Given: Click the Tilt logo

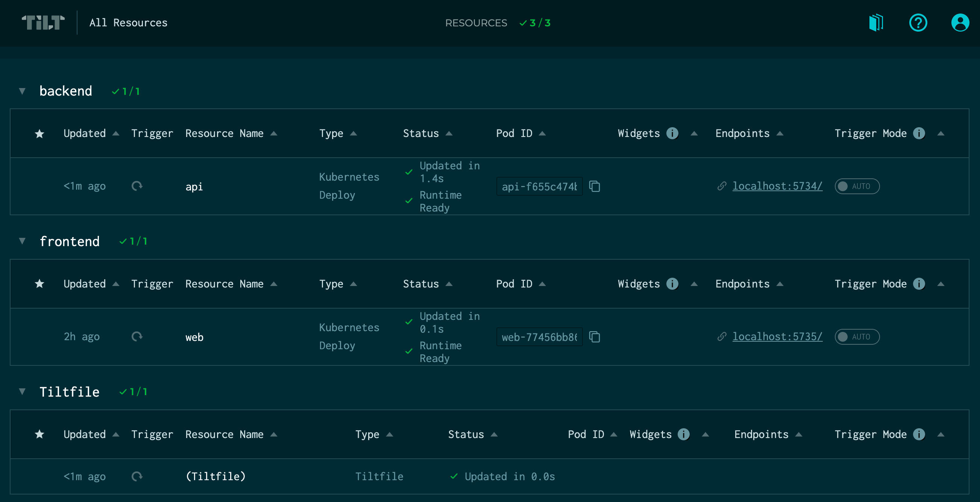Looking at the screenshot, I should coord(43,23).
